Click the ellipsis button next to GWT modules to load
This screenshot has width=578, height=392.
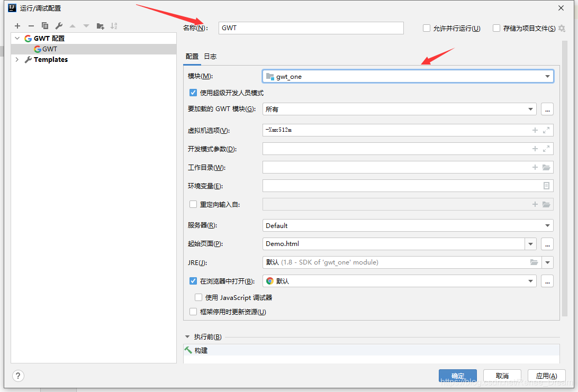point(547,110)
